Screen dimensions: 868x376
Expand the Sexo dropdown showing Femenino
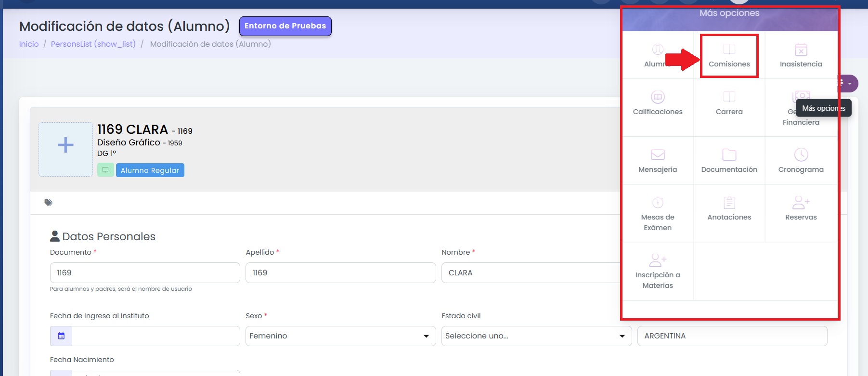[x=341, y=336]
